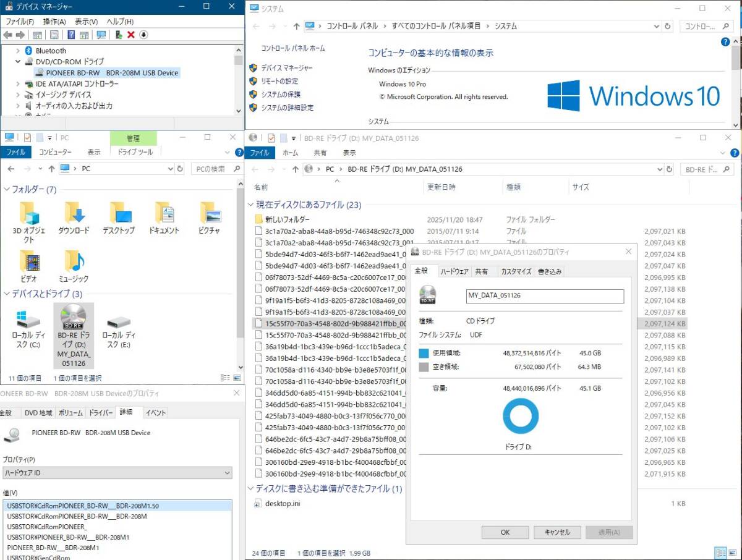Expand オーディオの入力および出力 node
The height and width of the screenshot is (560, 742).
pos(19,106)
